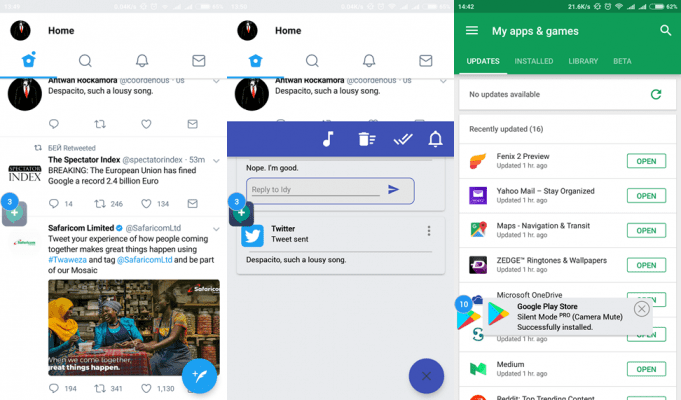
Task: Open the home tab in the middle Twitter screen
Action: [x=255, y=60]
